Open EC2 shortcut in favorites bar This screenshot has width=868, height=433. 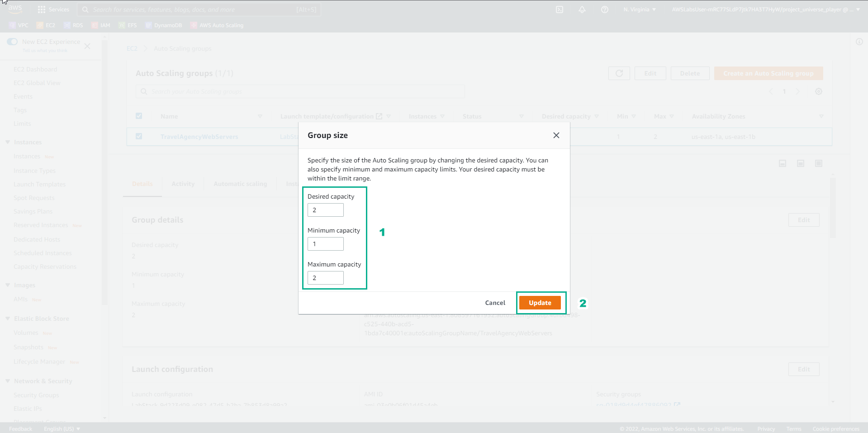46,25
